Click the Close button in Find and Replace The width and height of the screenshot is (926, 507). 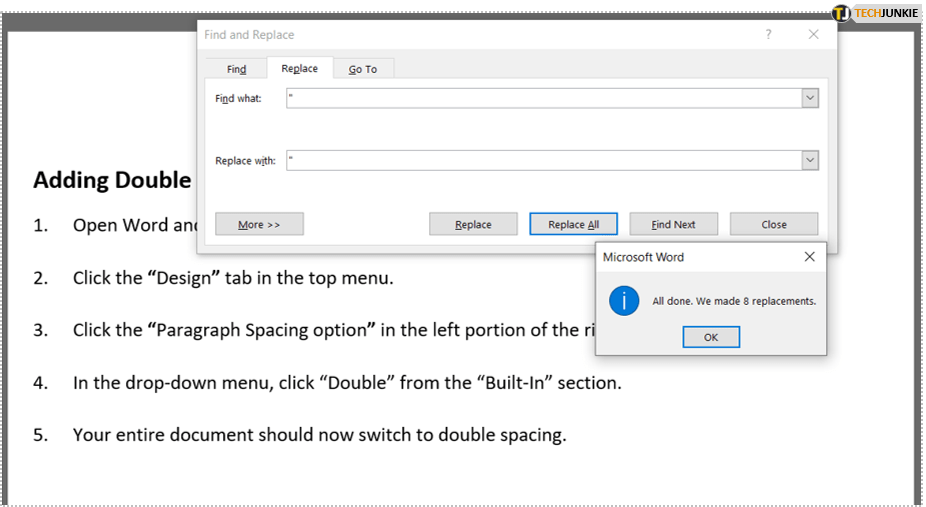coord(773,224)
